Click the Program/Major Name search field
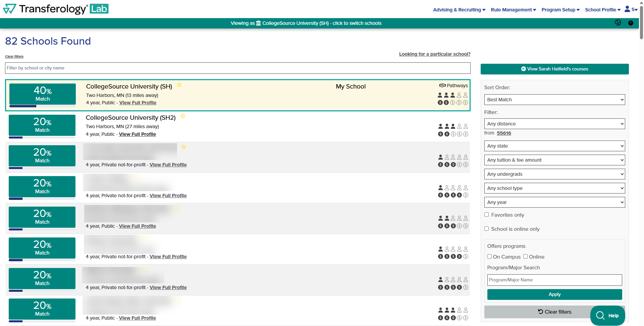Screen dimensions: 644x326 [555, 280]
